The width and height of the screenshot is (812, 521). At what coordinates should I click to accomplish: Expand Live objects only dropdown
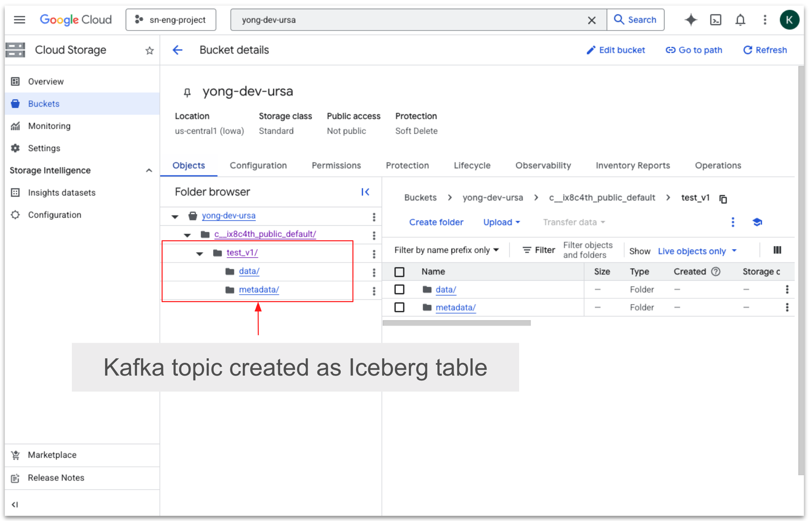pos(697,251)
